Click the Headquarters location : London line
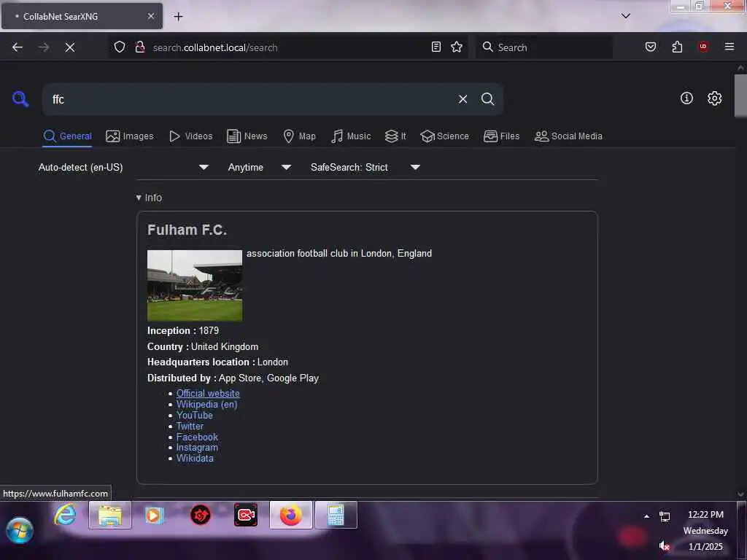 coord(217,362)
